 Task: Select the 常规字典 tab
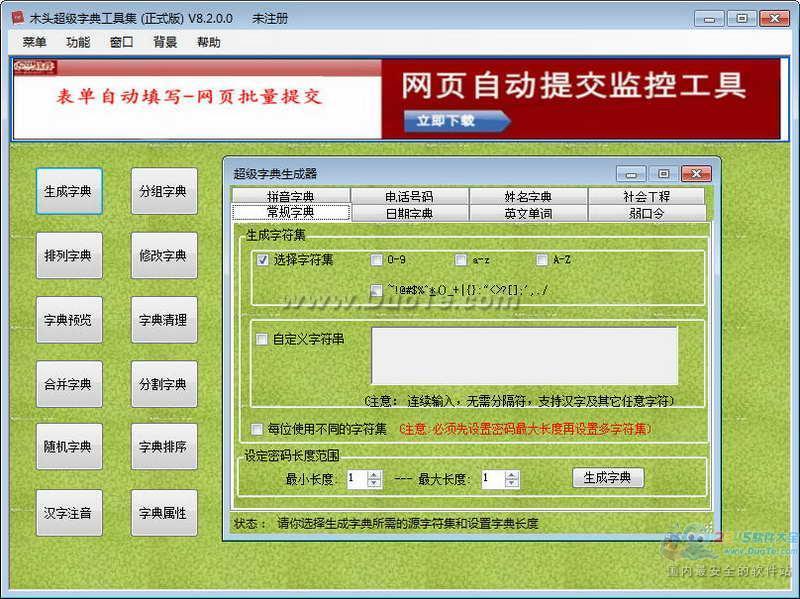291,212
